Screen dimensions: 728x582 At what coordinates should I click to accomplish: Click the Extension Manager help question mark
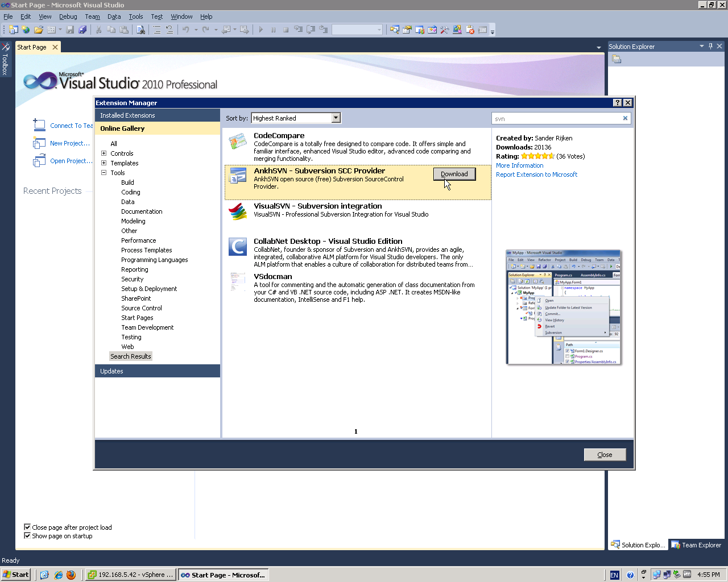(618, 103)
